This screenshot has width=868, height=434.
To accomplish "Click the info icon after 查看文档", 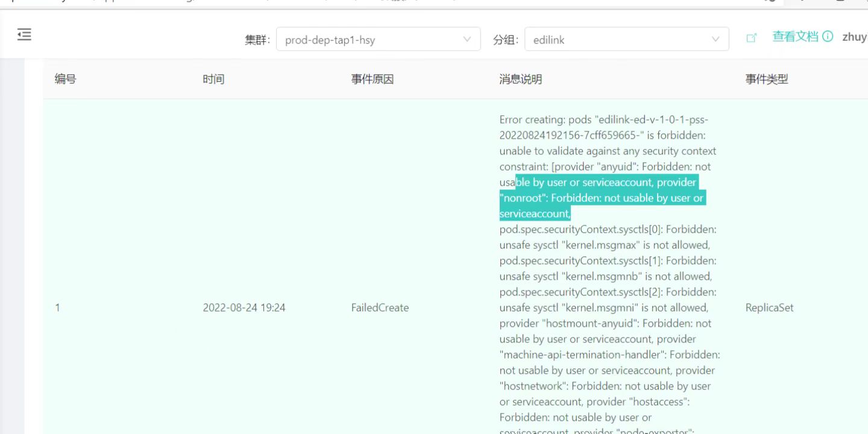I will click(x=828, y=36).
